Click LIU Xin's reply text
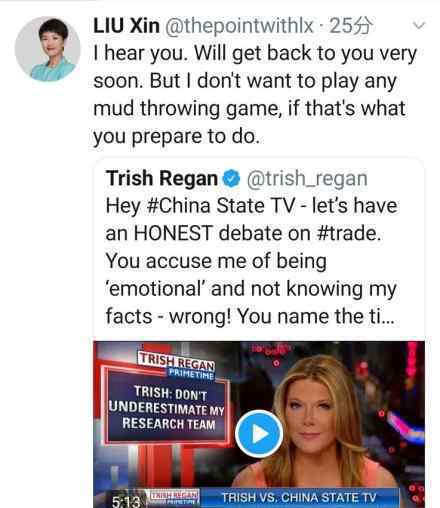 coord(255,95)
